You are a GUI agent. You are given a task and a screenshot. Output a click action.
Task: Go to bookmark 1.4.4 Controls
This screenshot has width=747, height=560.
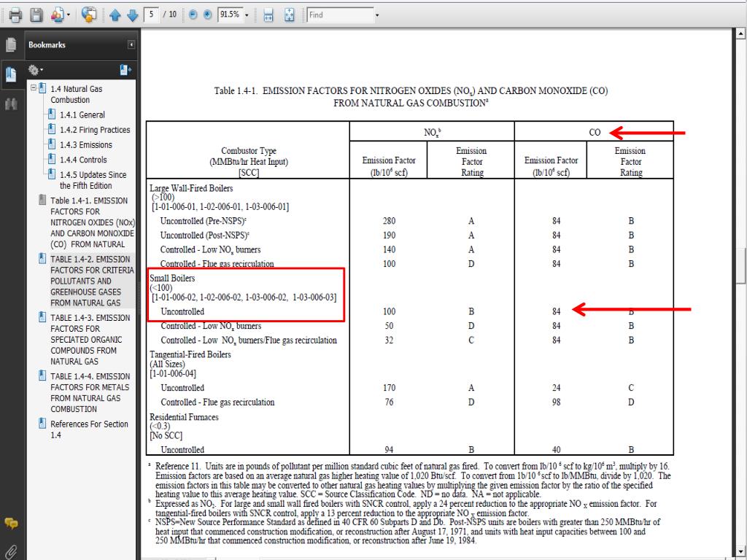pos(83,160)
